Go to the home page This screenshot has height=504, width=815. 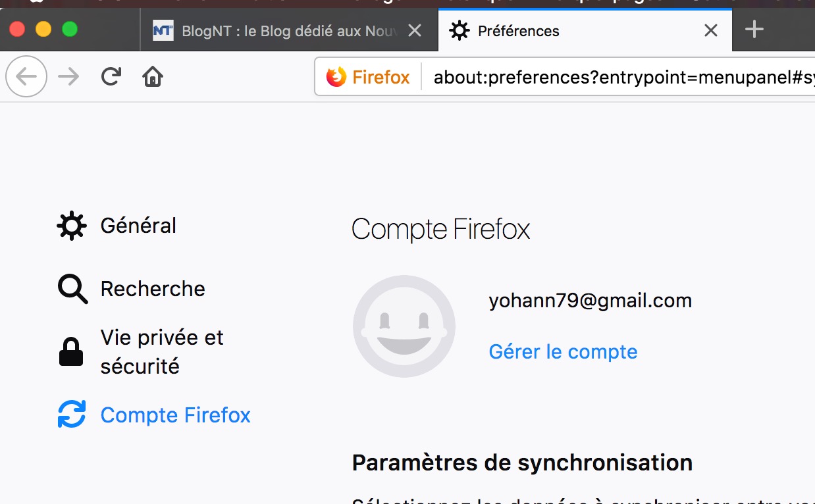(x=153, y=77)
